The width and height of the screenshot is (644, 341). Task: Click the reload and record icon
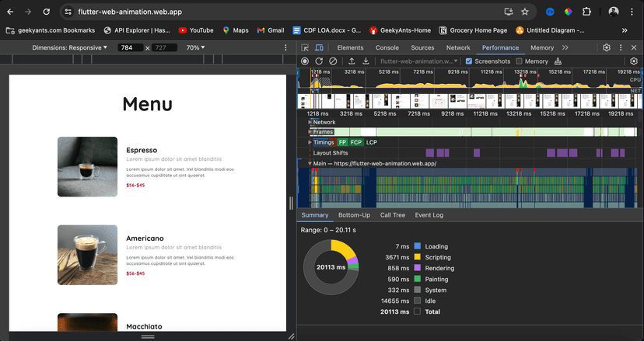coord(318,61)
